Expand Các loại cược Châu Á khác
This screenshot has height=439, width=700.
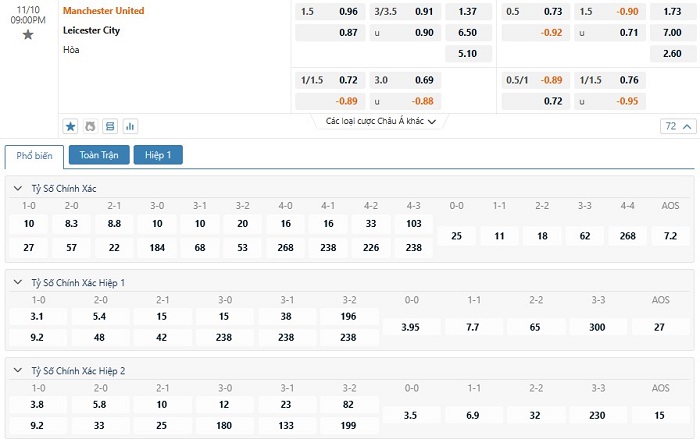(x=380, y=121)
